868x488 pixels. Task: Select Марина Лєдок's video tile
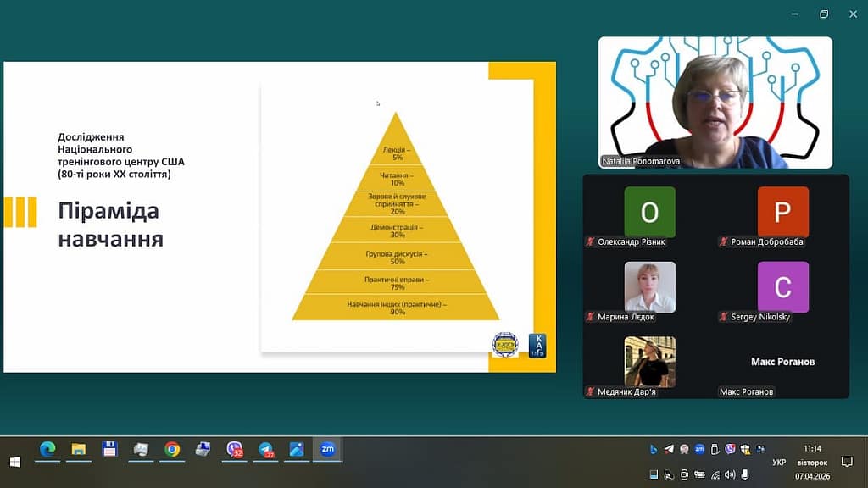649,287
